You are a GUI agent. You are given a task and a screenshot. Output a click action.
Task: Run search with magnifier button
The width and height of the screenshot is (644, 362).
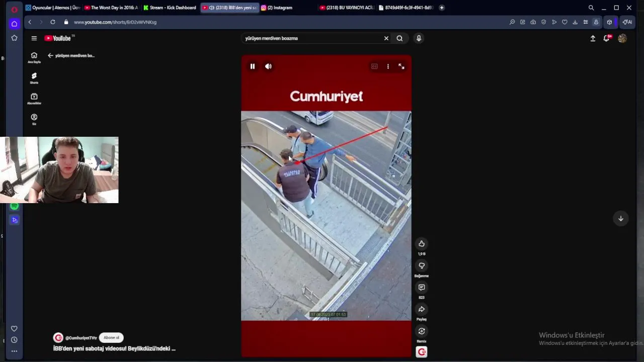(x=399, y=38)
